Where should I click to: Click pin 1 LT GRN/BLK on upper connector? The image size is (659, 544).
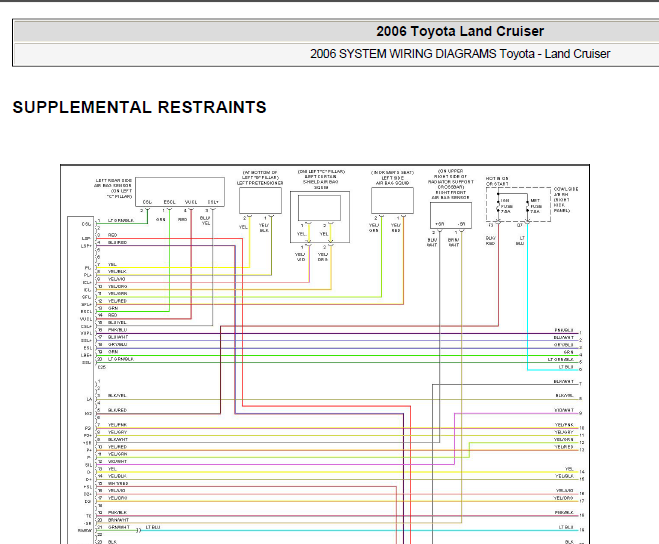coord(121,220)
